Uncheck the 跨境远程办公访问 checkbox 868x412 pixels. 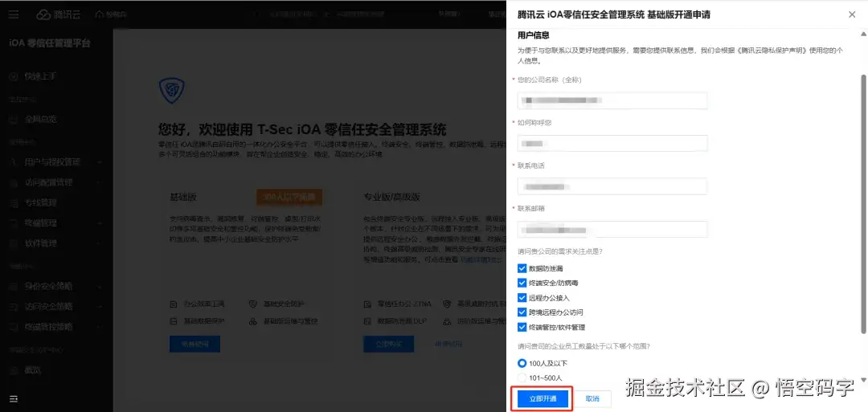pos(522,312)
